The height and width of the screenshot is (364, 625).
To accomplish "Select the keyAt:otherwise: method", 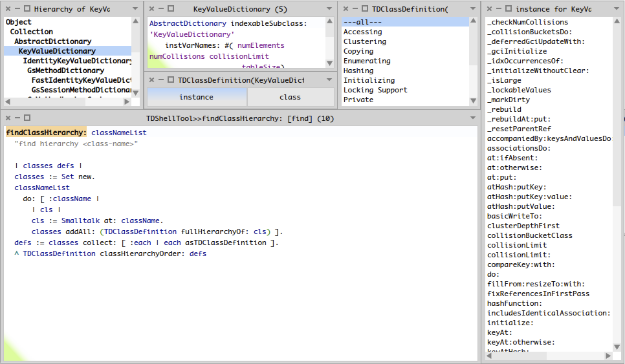I will point(549,342).
